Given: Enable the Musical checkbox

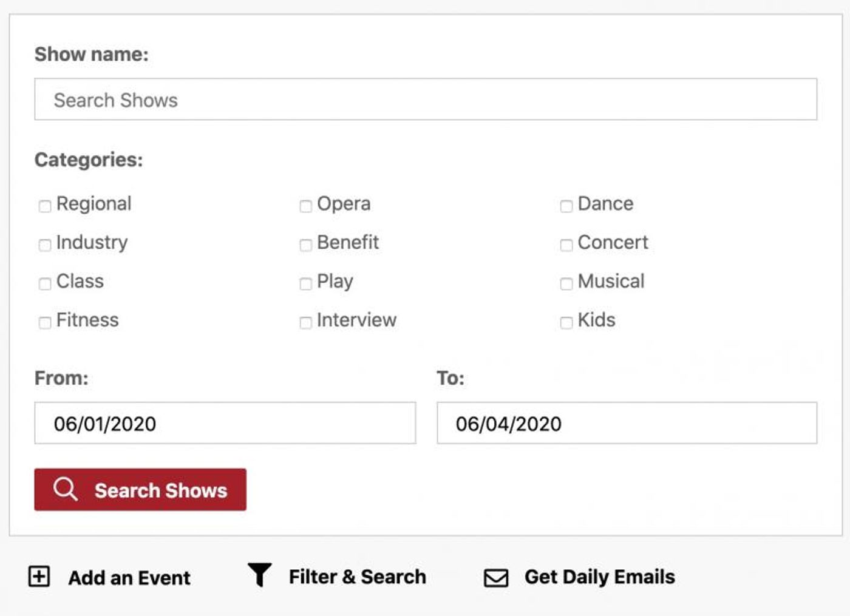Looking at the screenshot, I should 566,284.
